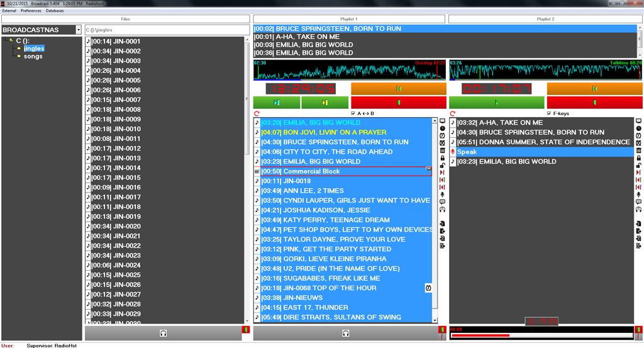This screenshot has width=644, height=348.
Task: Lock Playlist 1 with the closed padlock icon
Action: [x=442, y=158]
